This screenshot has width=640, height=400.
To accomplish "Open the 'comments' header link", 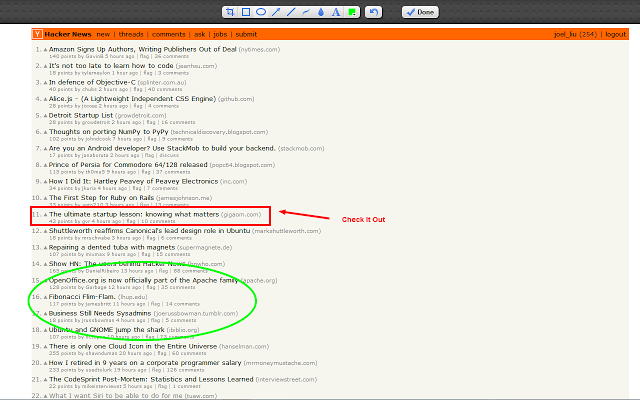I will coord(169,34).
